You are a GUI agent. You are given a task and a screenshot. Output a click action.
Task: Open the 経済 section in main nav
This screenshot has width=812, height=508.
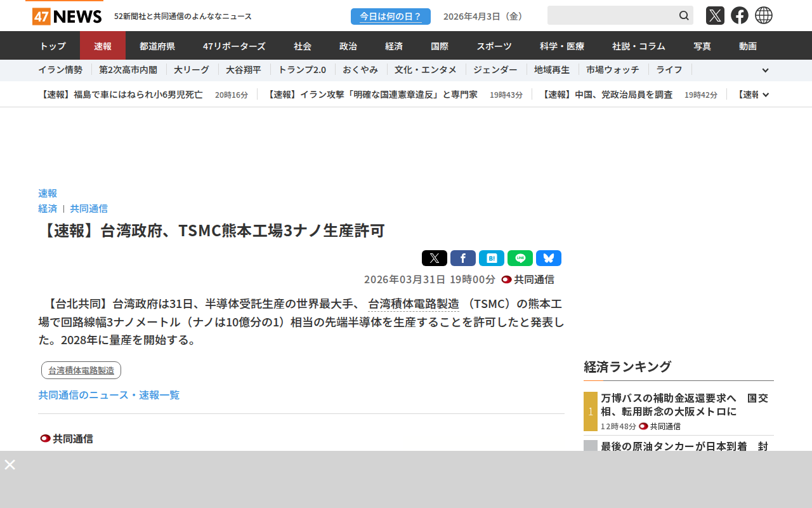(394, 46)
